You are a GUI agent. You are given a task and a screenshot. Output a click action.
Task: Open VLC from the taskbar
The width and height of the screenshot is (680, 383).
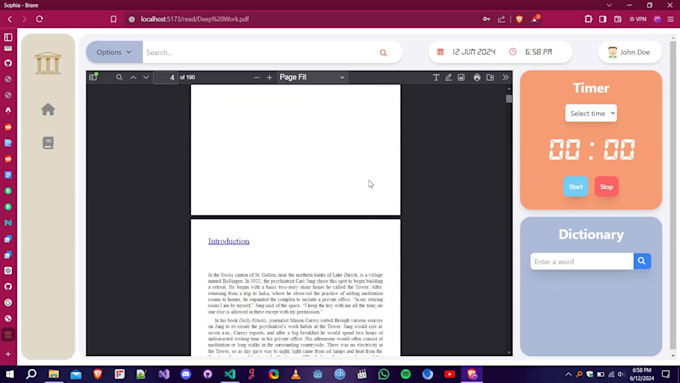coord(296,373)
